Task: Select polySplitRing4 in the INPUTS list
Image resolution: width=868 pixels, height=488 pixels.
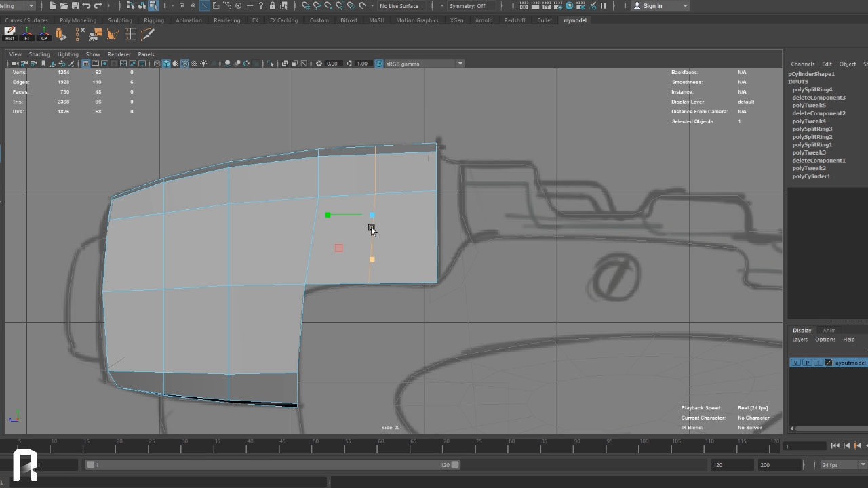Action: click(812, 89)
